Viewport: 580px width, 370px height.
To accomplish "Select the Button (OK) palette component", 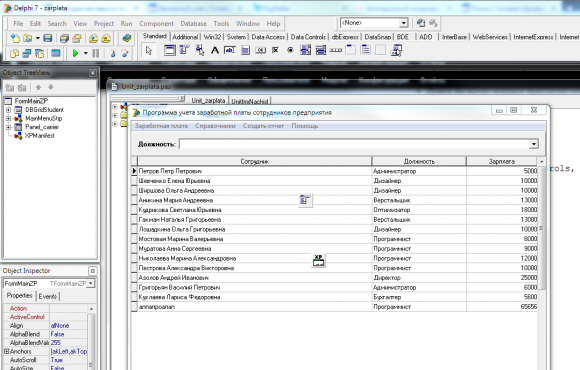I will pos(260,50).
